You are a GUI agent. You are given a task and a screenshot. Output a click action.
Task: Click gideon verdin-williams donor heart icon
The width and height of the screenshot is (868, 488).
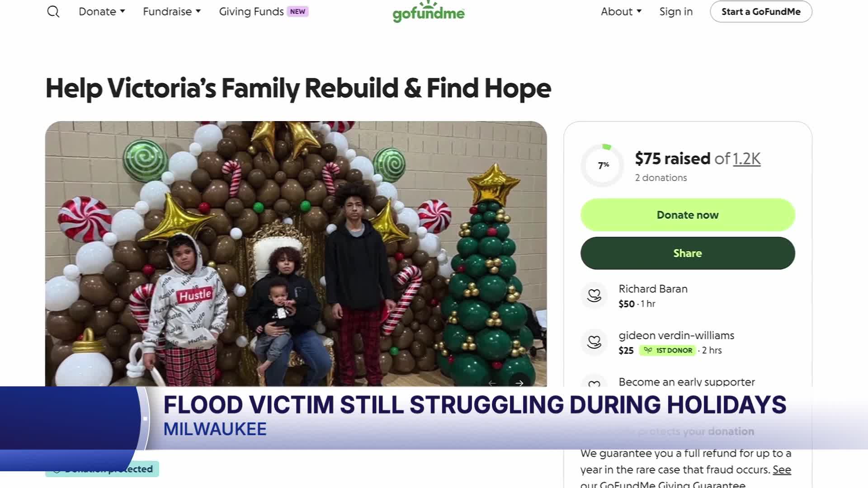click(594, 342)
